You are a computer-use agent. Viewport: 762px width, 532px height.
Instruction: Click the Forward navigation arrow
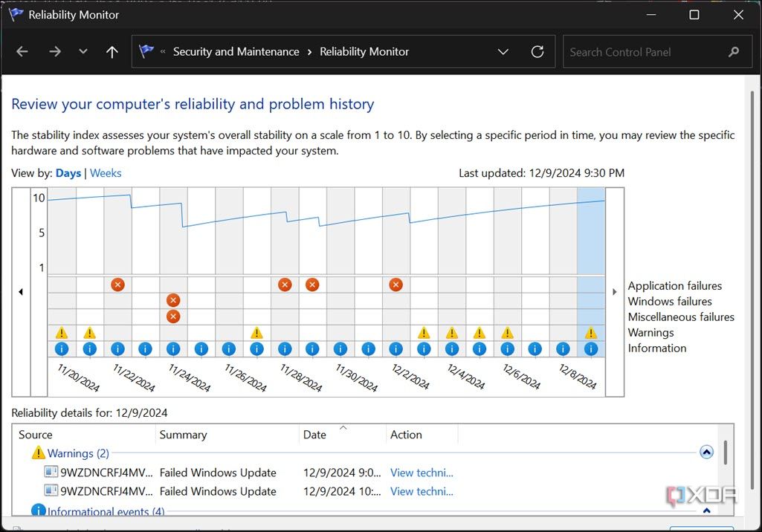pyautogui.click(x=55, y=51)
